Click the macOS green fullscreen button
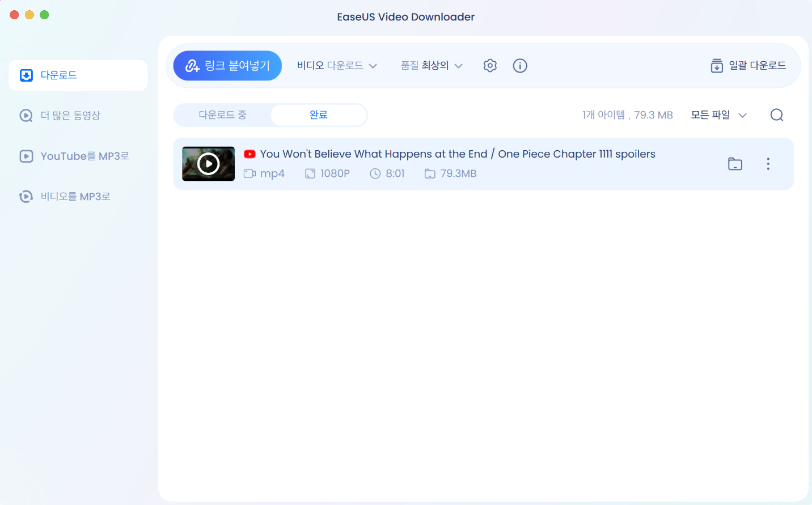 point(44,15)
